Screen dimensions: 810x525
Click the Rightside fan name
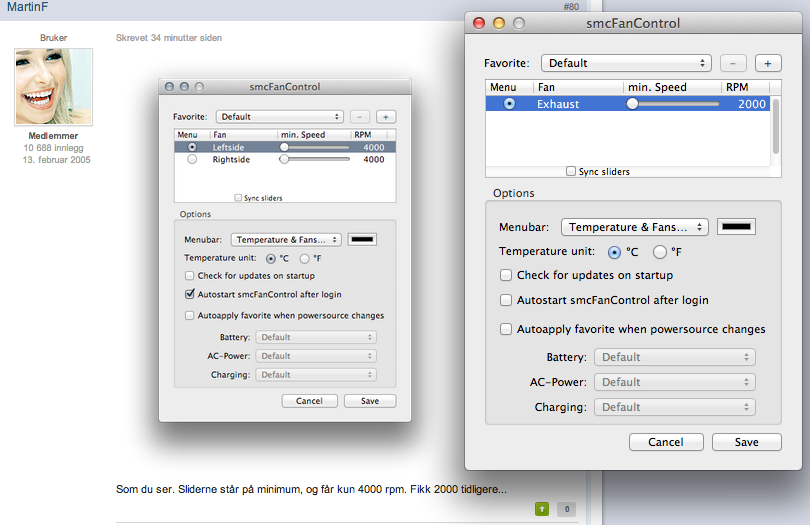tap(231, 159)
